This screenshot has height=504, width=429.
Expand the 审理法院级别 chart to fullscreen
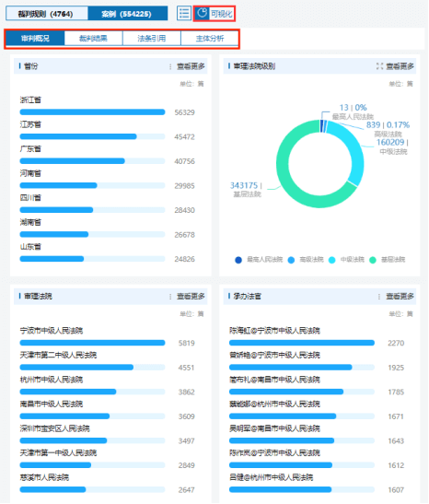tap(379, 66)
